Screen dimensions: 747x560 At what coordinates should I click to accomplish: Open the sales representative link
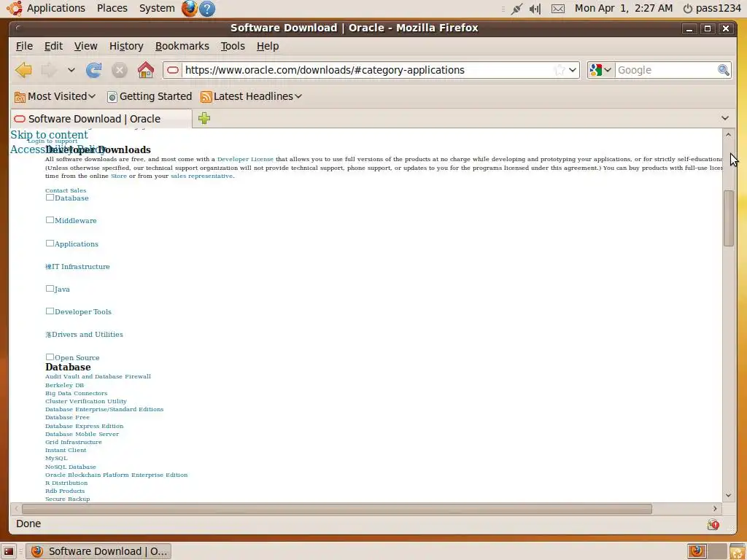[202, 176]
